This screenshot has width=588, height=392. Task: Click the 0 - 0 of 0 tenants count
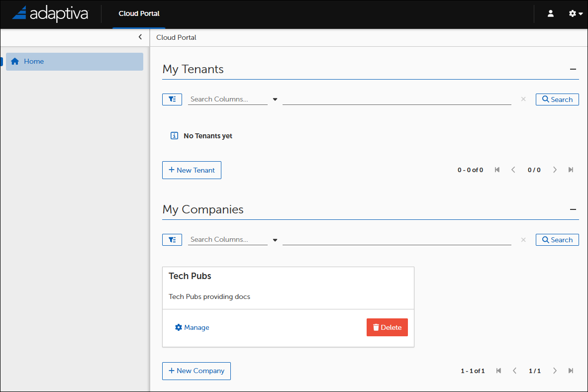tap(470, 170)
